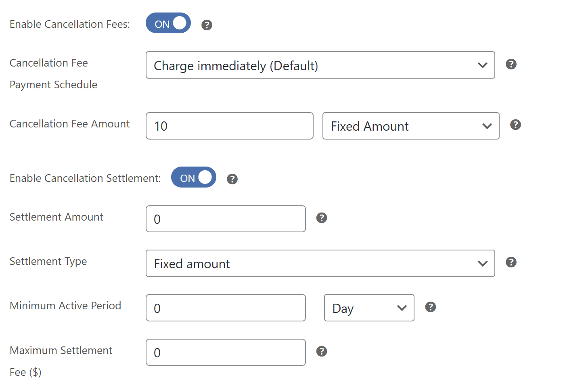Expand the Day period unit dropdown
The height and width of the screenshot is (392, 563).
tap(369, 308)
